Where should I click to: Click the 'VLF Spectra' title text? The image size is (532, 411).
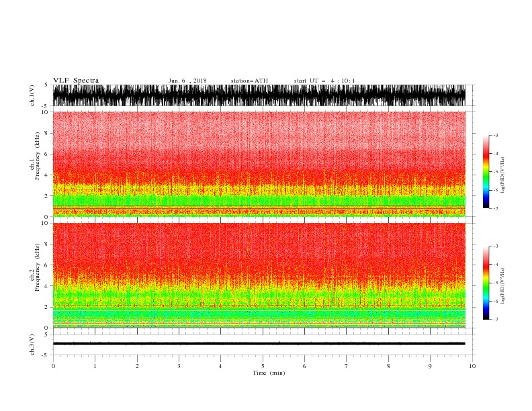click(76, 81)
